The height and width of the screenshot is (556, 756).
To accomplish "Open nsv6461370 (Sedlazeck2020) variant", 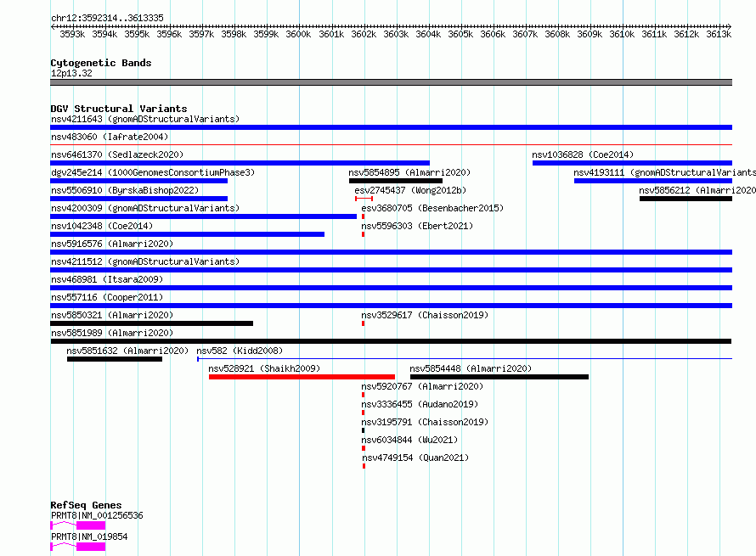I will tap(117, 154).
